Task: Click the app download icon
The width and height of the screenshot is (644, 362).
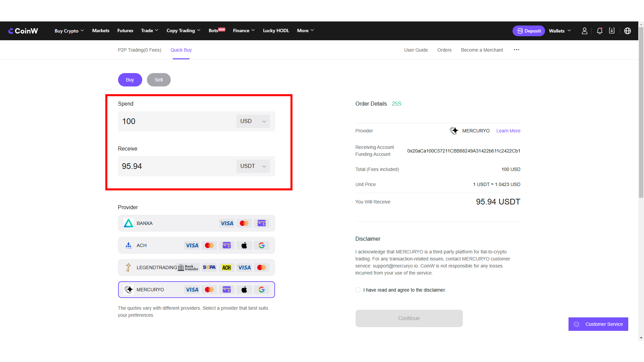Action: (x=612, y=31)
